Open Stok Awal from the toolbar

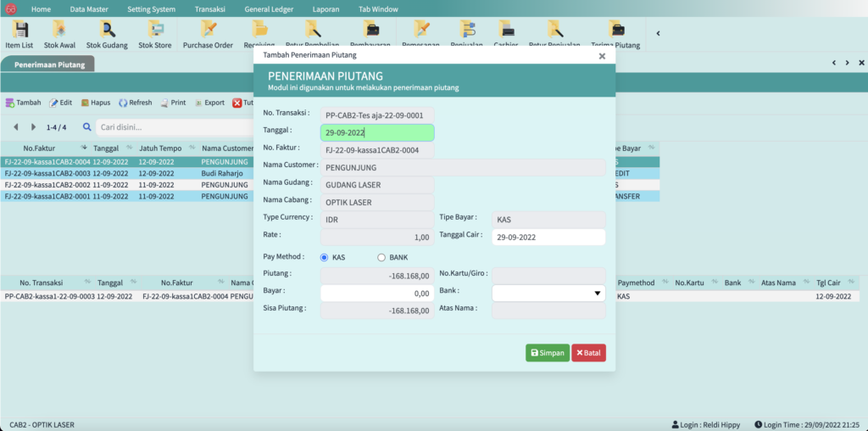coord(58,34)
